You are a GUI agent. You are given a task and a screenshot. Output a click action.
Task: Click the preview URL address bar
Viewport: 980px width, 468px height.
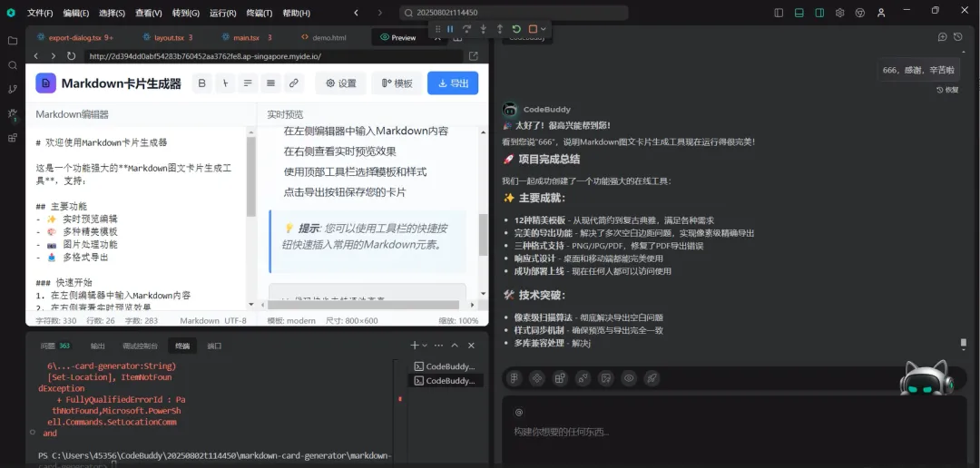[274, 56]
